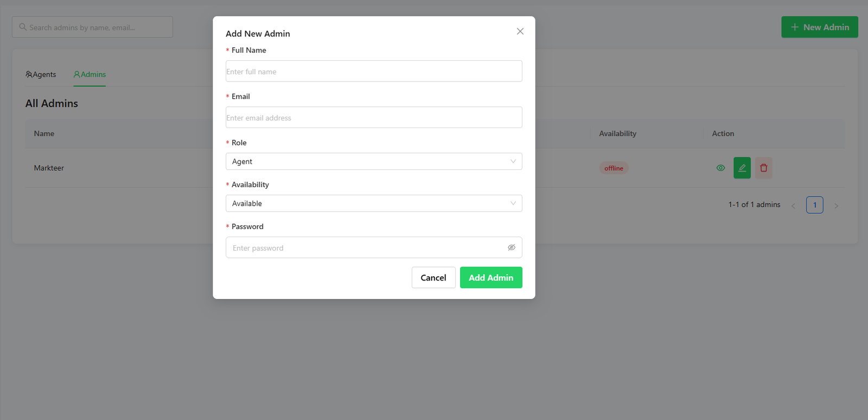Click the next page chevron arrow
This screenshot has width=868, height=420.
coord(836,205)
